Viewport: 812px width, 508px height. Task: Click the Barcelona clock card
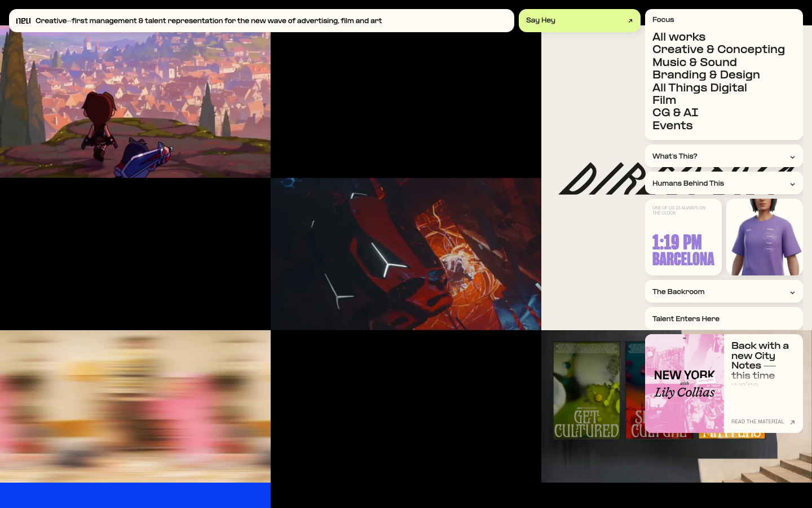[683, 237]
